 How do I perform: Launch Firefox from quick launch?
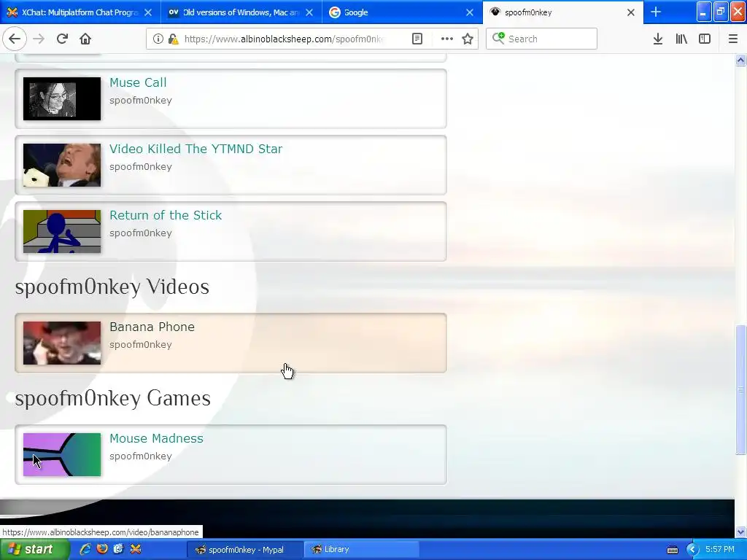102,550
